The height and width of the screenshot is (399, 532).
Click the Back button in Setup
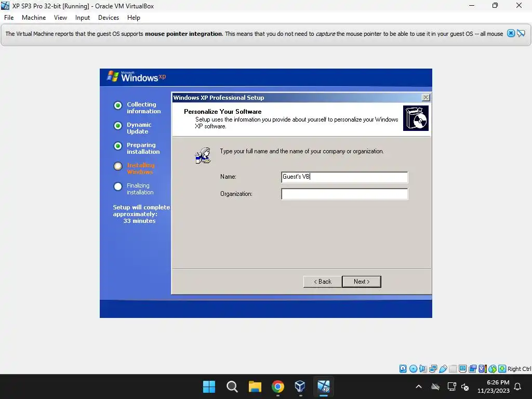point(322,282)
